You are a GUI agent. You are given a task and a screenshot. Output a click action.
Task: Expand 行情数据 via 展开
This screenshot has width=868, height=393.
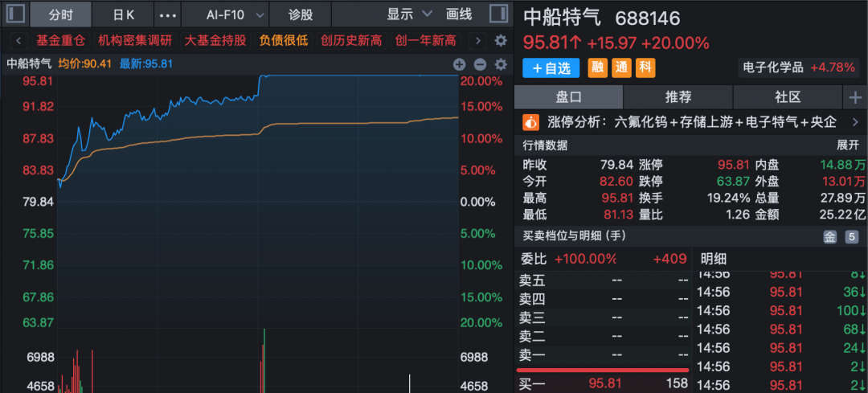[x=848, y=145]
